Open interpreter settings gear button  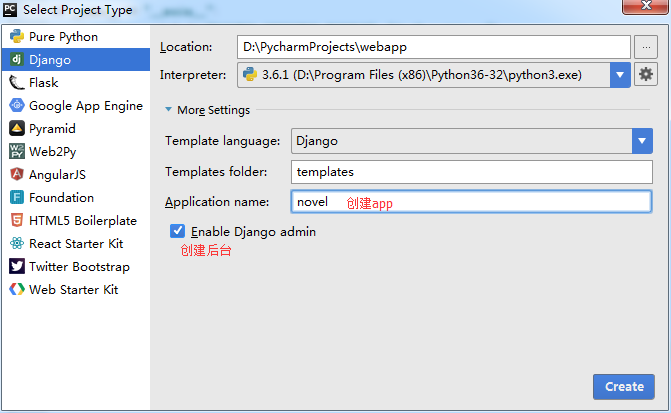tap(646, 74)
